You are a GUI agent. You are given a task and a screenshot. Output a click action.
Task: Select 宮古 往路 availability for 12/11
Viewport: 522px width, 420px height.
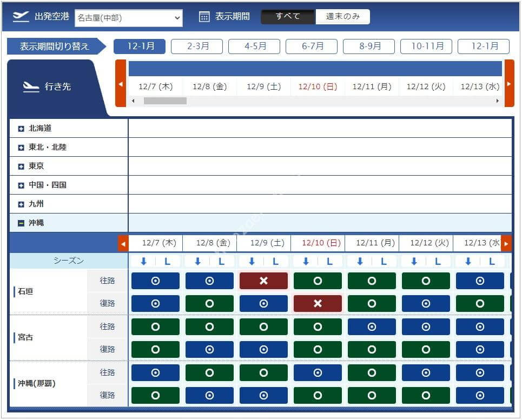tap(372, 327)
